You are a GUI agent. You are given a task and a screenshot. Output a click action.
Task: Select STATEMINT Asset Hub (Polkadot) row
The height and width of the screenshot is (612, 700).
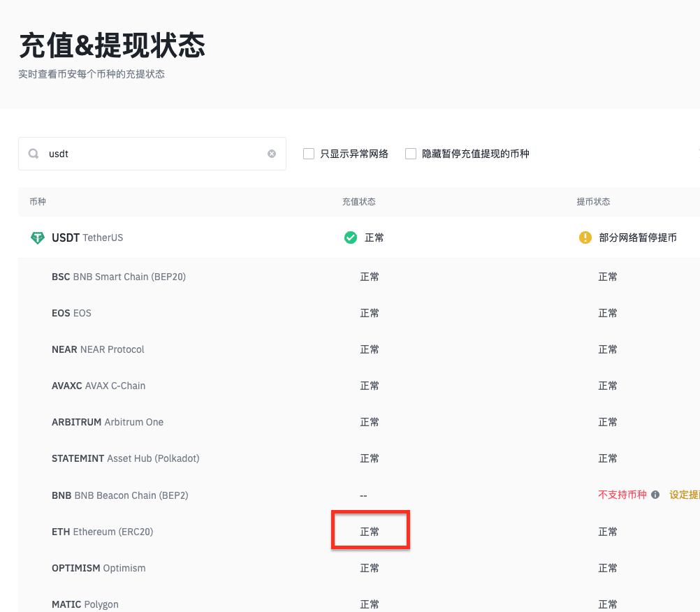coord(359,458)
